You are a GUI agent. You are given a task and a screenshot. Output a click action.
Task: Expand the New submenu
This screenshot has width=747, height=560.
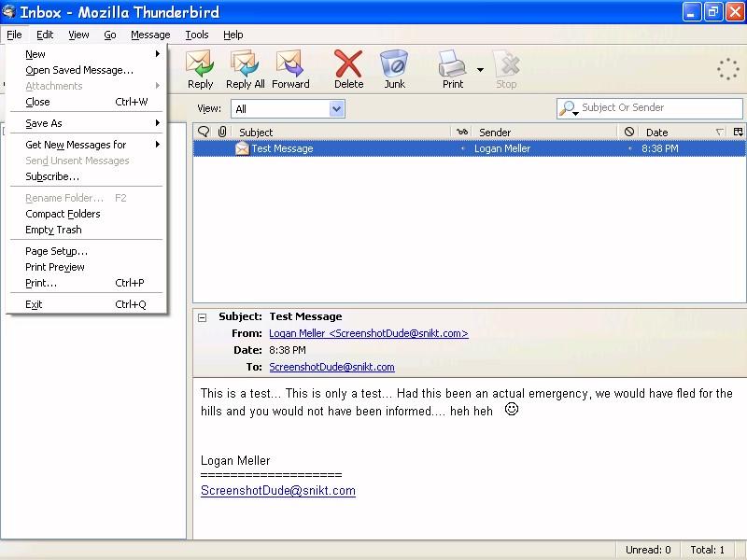tap(158, 54)
